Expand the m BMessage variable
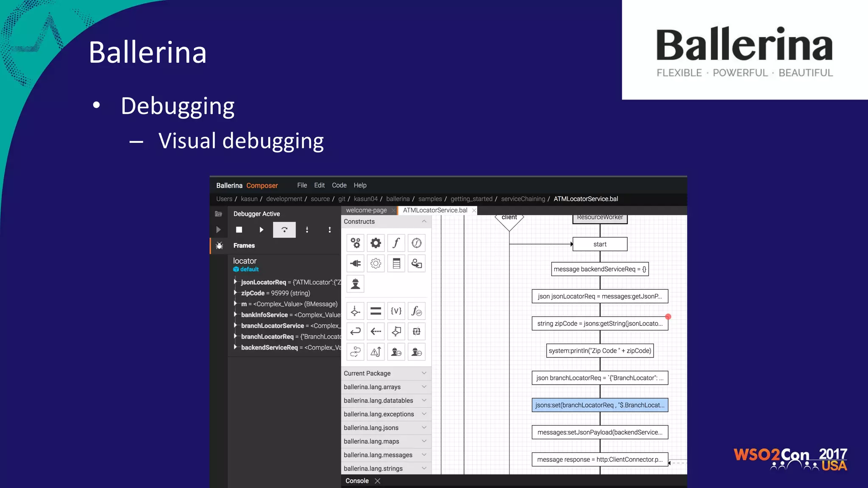The width and height of the screenshot is (868, 488). coord(235,304)
